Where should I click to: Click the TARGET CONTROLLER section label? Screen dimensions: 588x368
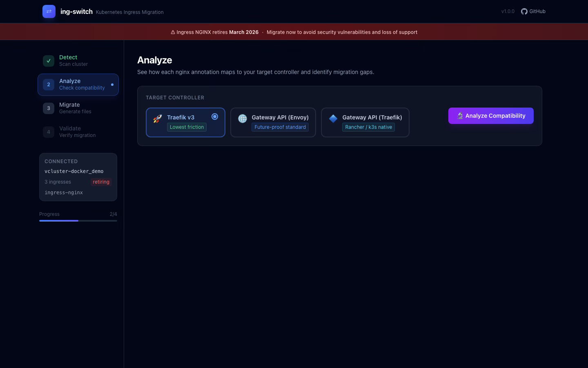[x=175, y=98]
